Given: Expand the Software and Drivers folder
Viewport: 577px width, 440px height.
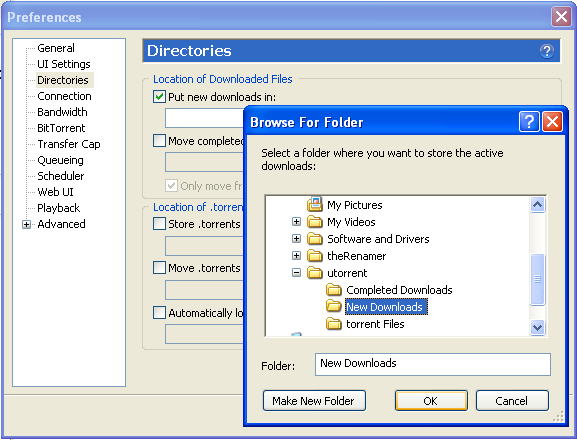Looking at the screenshot, I should point(296,238).
